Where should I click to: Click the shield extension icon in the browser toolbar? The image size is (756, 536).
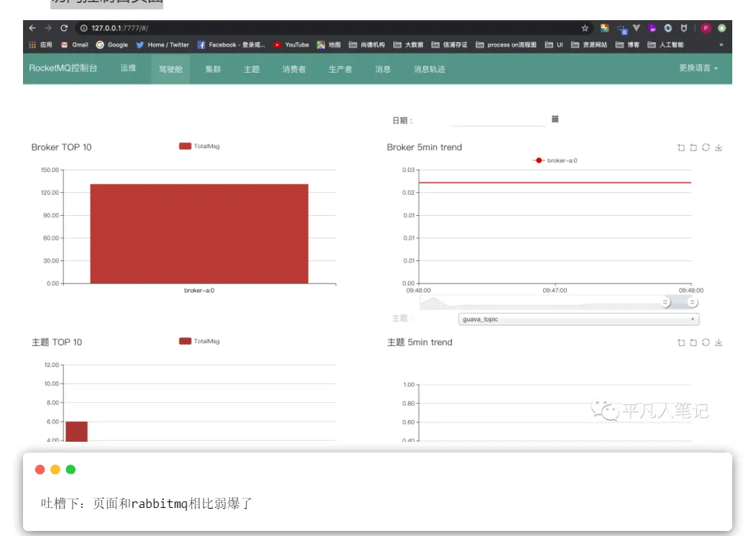coord(683,28)
